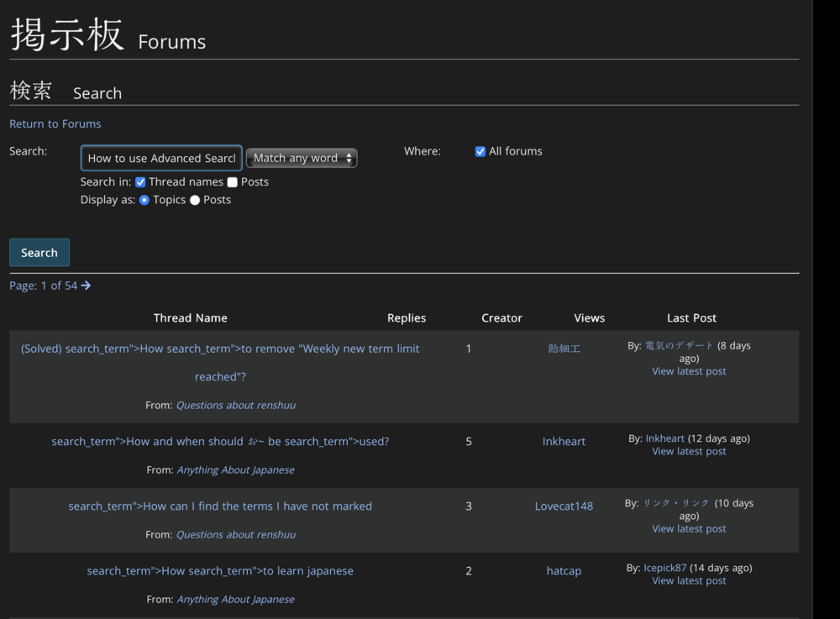Open thread 'How to learn japanese'
Screen dimensions: 840x619
point(220,571)
